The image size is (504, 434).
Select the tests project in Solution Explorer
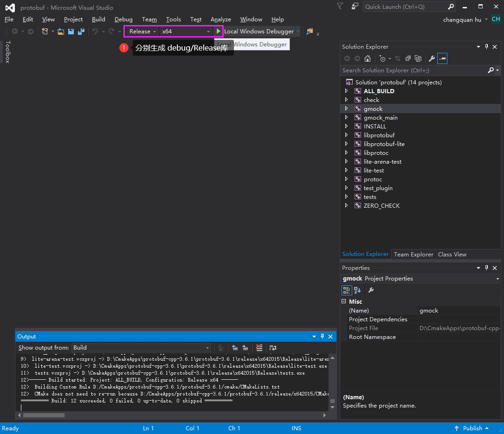click(370, 197)
